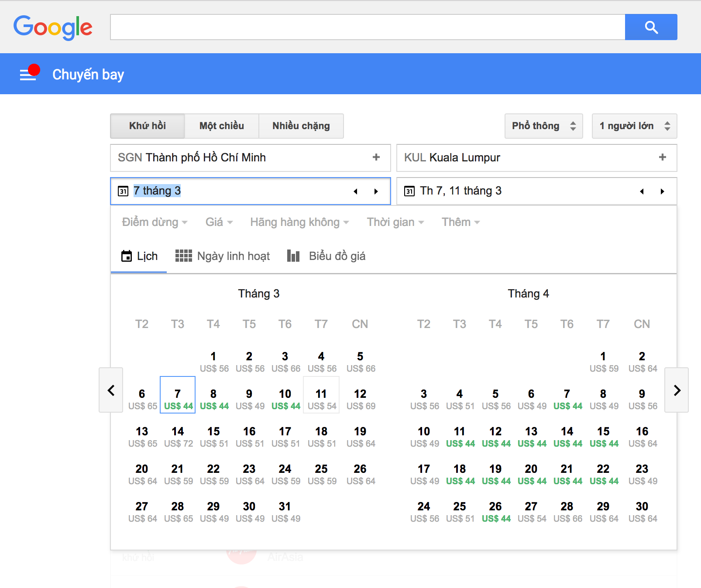701x588 pixels.
Task: Select April 2 at US$ 64
Action: tap(642, 362)
